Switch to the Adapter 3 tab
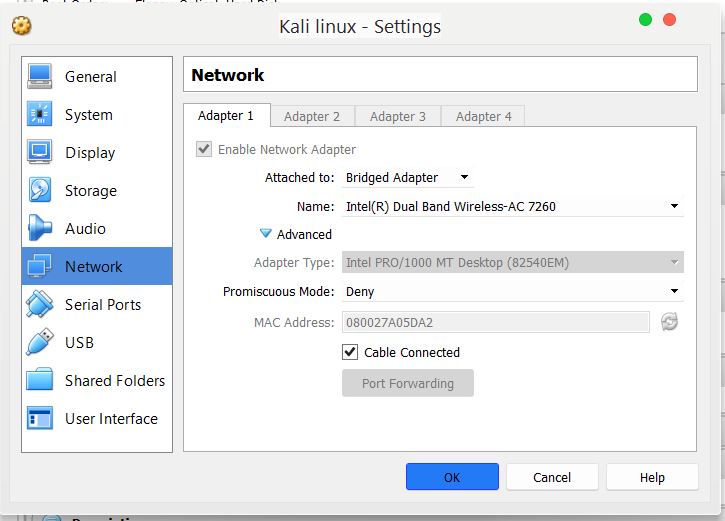This screenshot has height=521, width=725. click(x=398, y=116)
